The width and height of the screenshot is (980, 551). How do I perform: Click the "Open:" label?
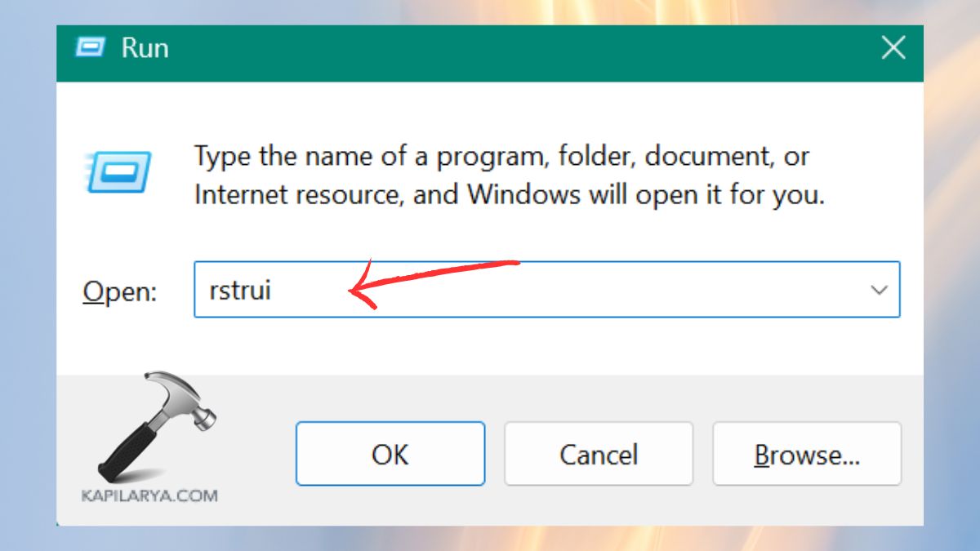[120, 291]
